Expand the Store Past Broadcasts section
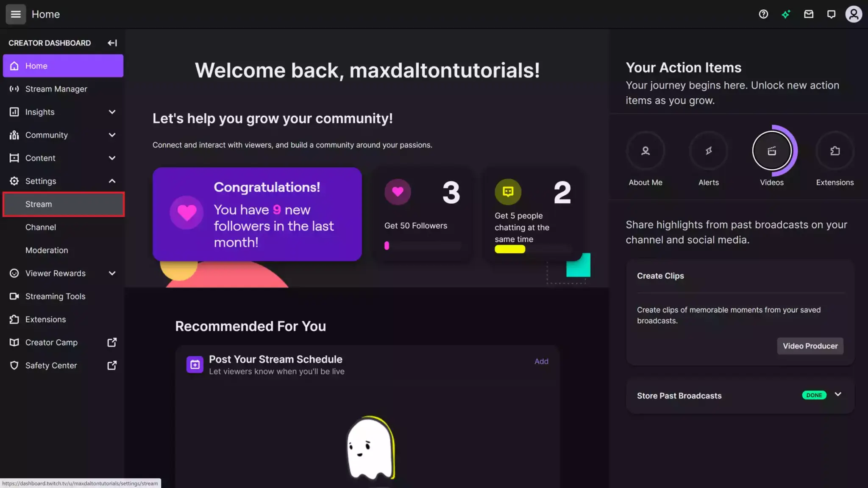Screen dimensions: 868x488 click(x=838, y=394)
